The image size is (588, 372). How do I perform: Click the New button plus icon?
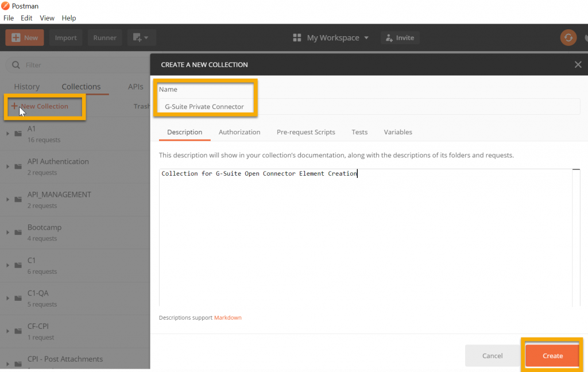coord(16,37)
